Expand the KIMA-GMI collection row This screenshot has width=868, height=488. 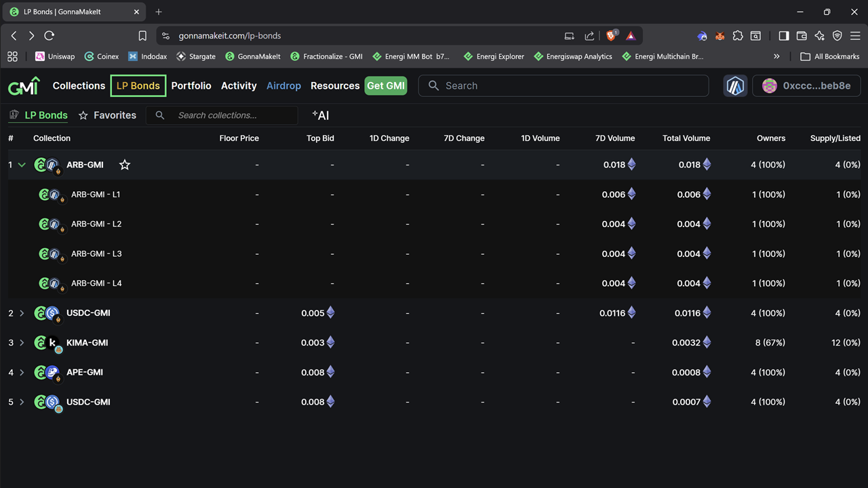coord(22,343)
